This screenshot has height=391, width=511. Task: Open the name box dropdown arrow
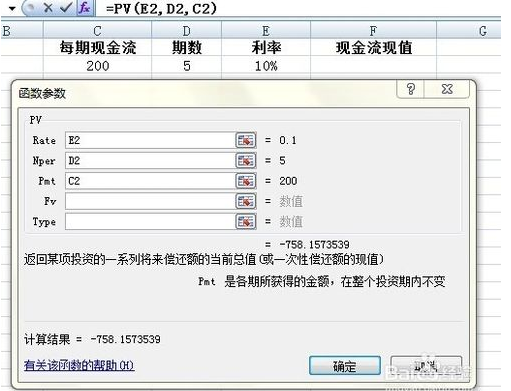coord(12,8)
